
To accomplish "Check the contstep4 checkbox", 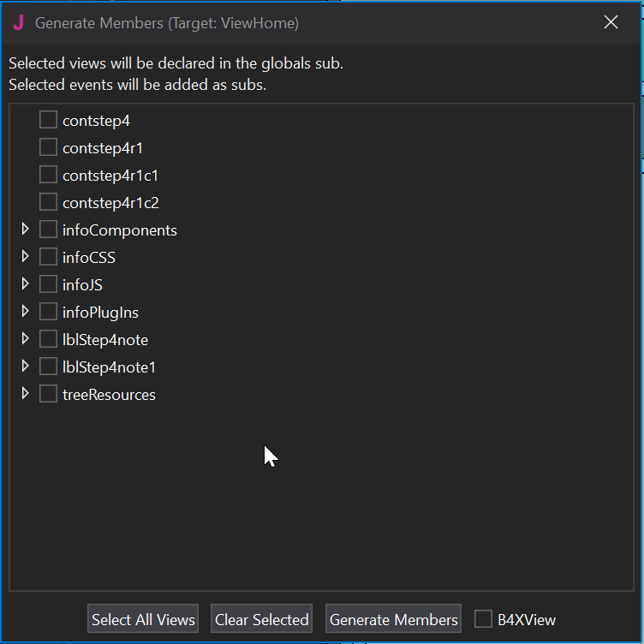I will (49, 120).
